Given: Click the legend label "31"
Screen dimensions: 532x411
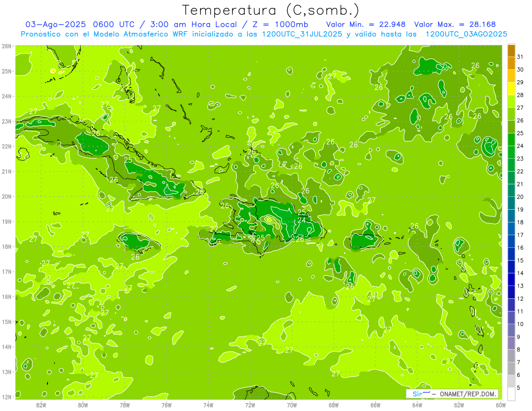Looking at the screenshot, I should [x=520, y=57].
